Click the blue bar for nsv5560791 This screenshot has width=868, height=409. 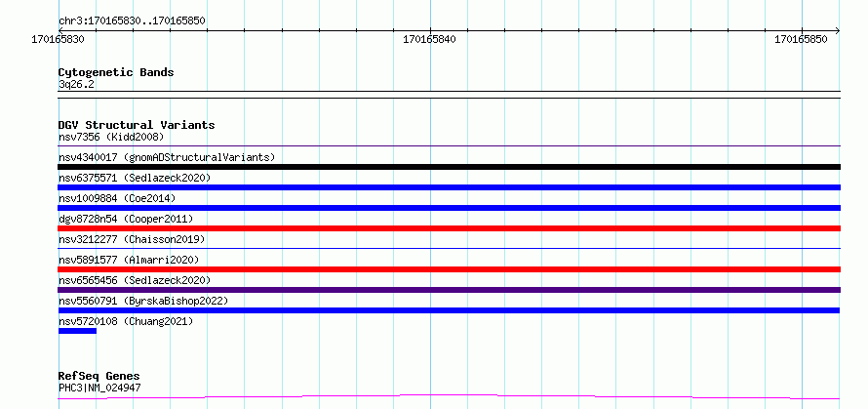click(449, 310)
